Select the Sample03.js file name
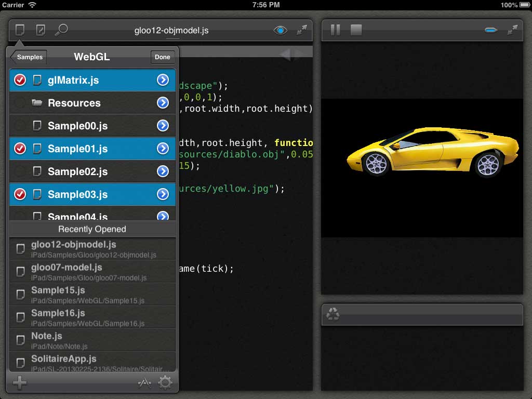The height and width of the screenshot is (399, 532). 78,194
